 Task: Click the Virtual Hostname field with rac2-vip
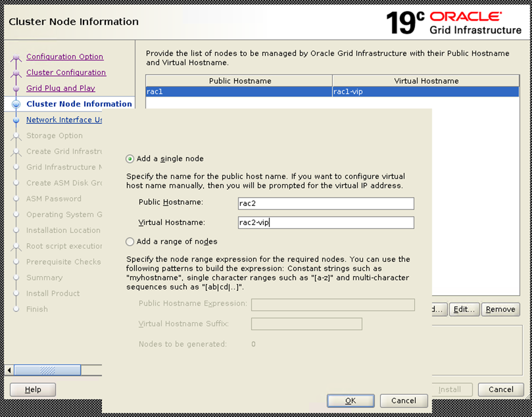[x=325, y=223]
